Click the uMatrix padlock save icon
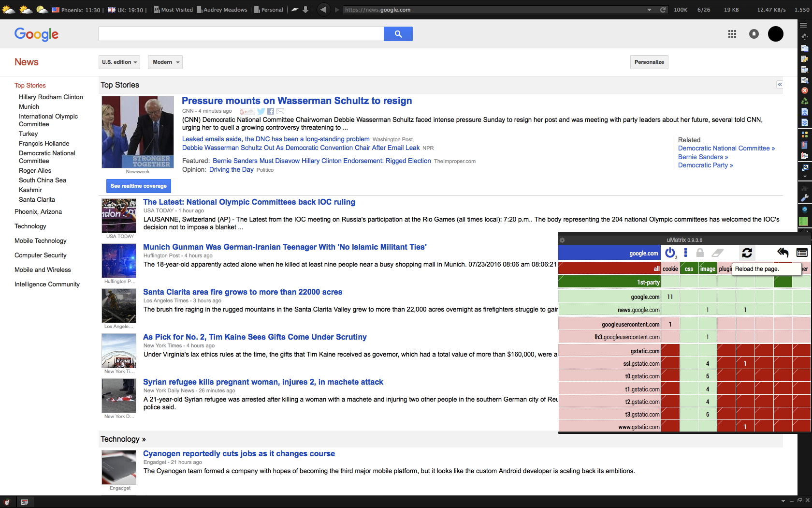Image resolution: width=812 pixels, height=508 pixels. coord(699,253)
